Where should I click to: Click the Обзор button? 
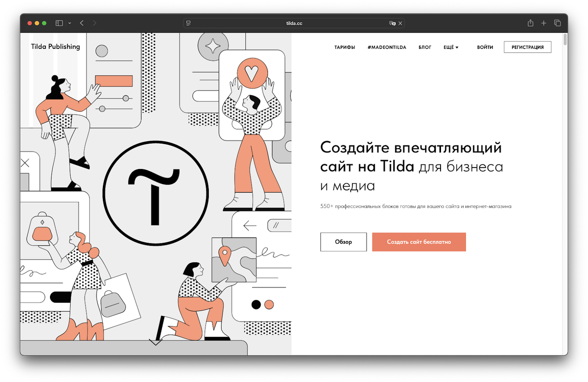[x=343, y=242]
